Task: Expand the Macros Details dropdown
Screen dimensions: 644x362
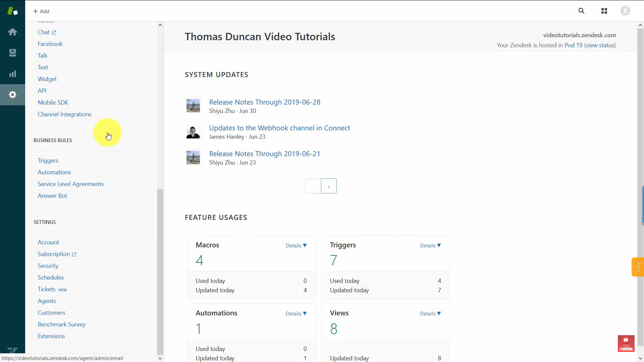Action: (296, 245)
